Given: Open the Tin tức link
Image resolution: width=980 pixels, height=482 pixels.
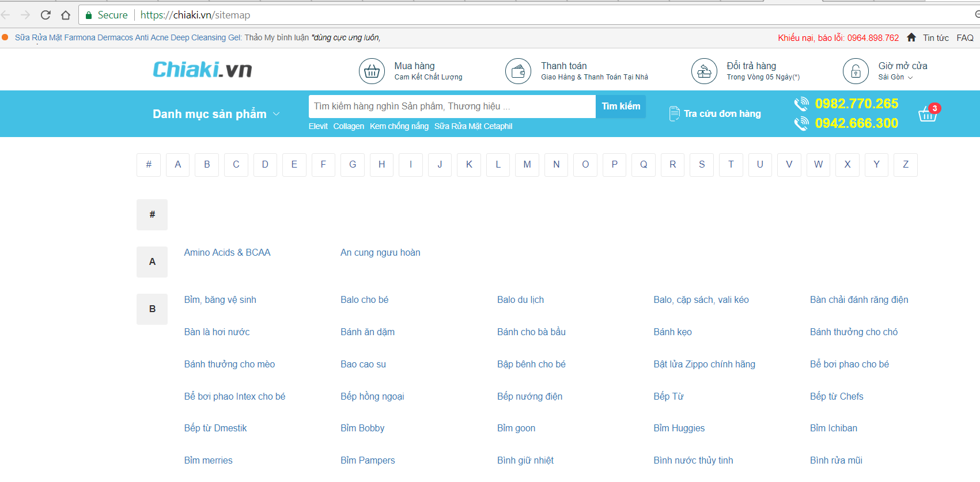Looking at the screenshot, I should coord(936,38).
